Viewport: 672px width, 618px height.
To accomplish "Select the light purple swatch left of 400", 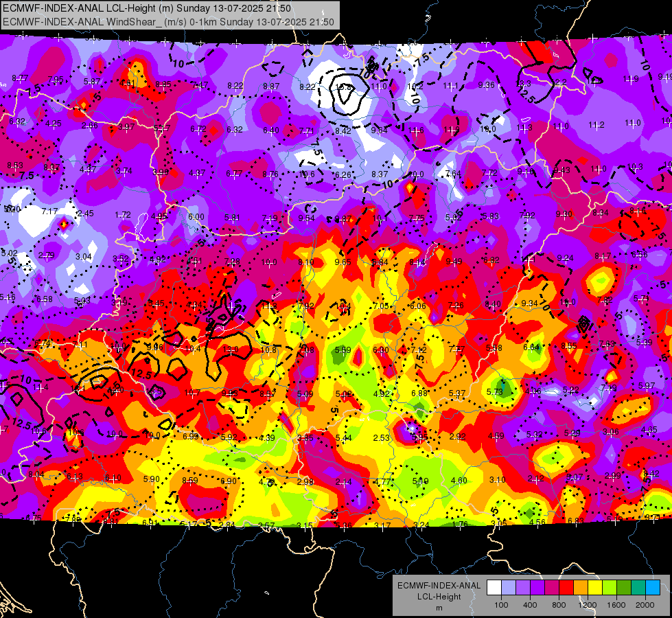I will [x=523, y=588].
